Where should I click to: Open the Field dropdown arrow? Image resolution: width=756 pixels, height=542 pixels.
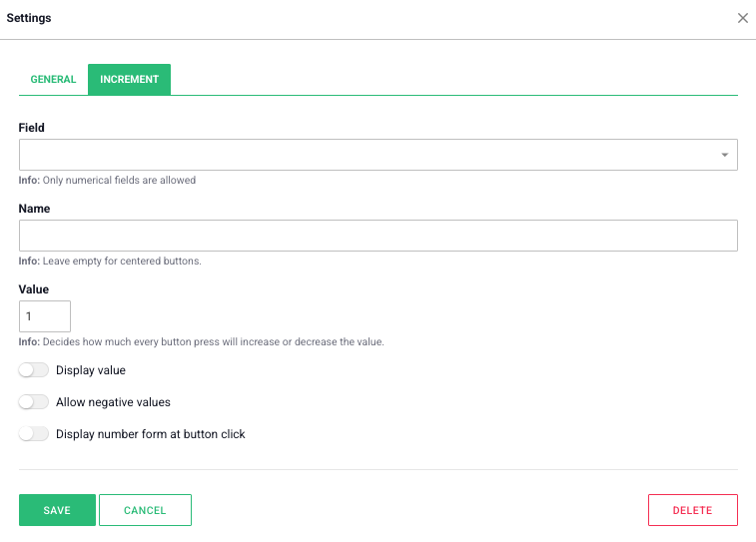(x=724, y=156)
